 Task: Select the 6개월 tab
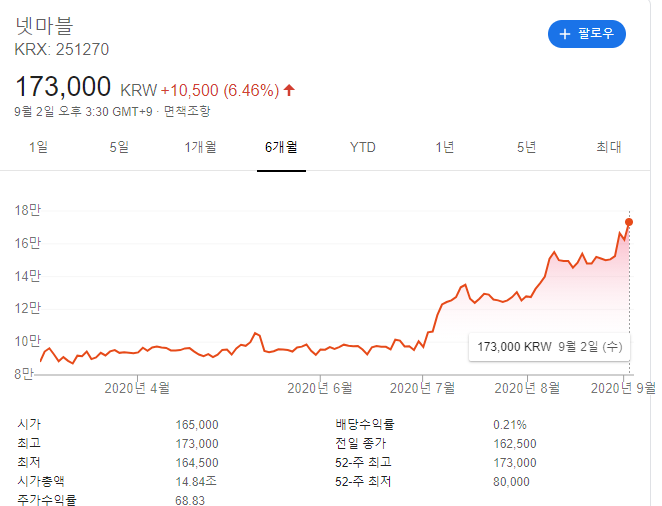(281, 147)
